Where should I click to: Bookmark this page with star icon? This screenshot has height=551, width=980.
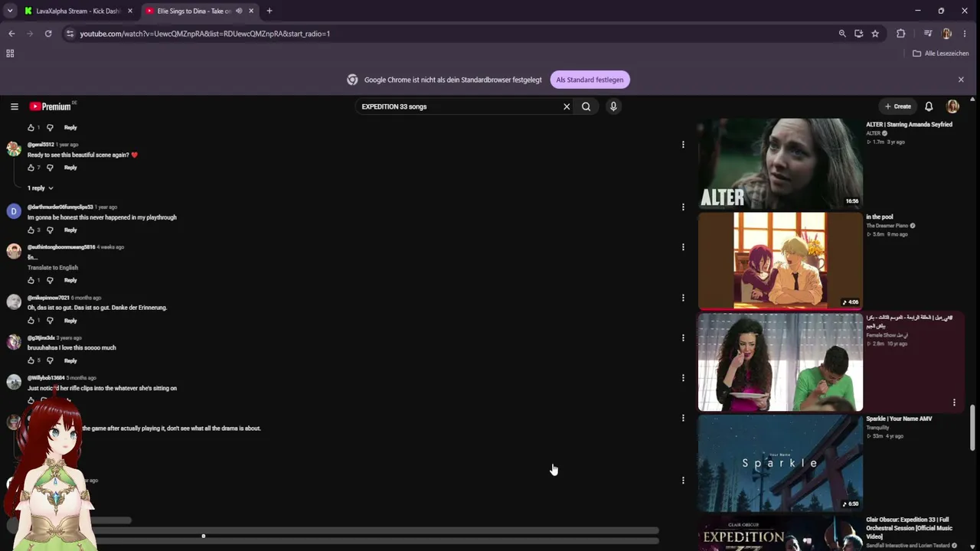click(x=875, y=34)
